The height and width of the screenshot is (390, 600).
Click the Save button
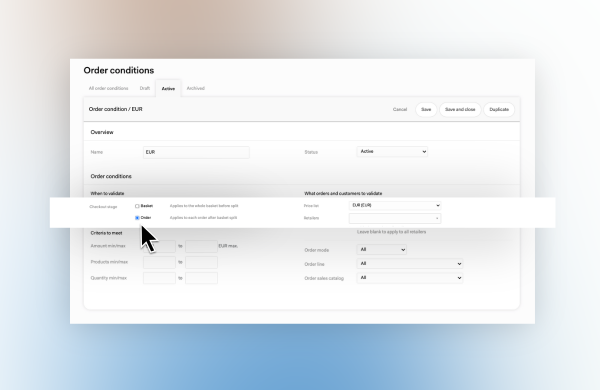point(426,109)
